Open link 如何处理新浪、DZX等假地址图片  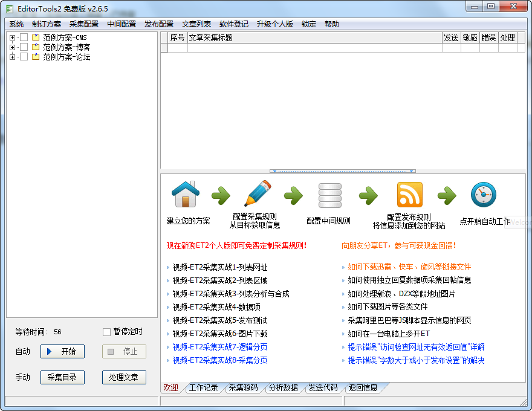[401, 294]
